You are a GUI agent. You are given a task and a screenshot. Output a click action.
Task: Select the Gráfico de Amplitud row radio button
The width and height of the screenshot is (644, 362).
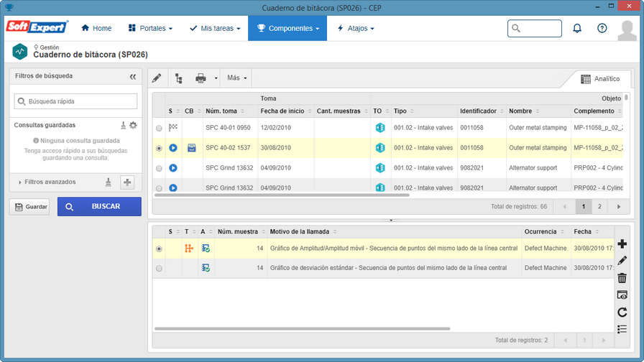point(159,249)
